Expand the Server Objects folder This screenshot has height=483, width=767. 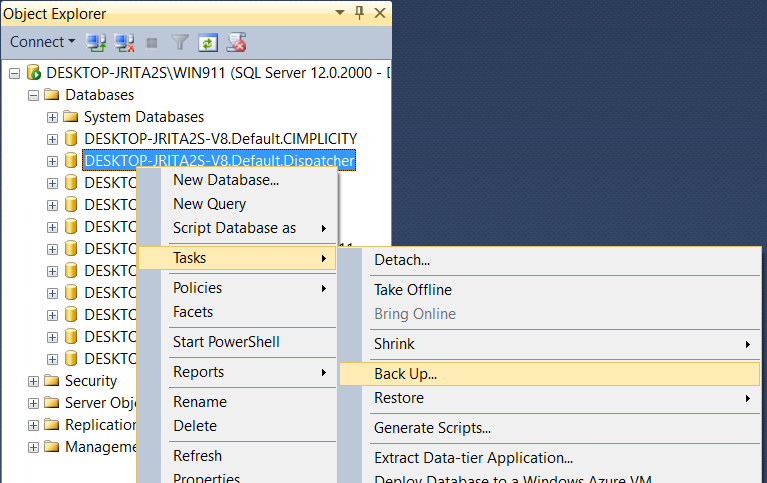pyautogui.click(x=33, y=404)
